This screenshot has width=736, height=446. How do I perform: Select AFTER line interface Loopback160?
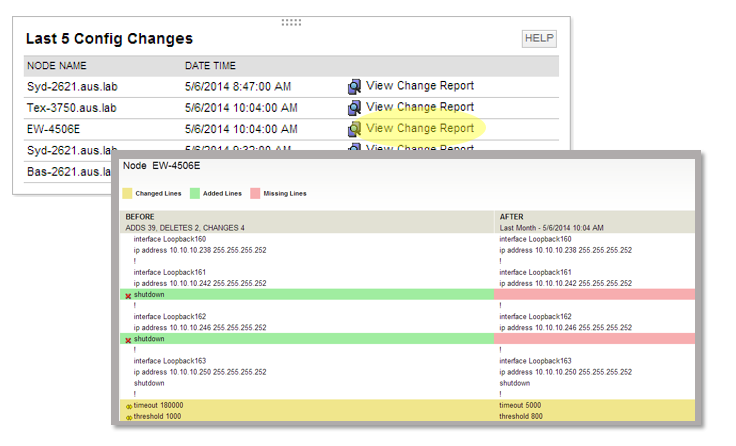coord(536,239)
